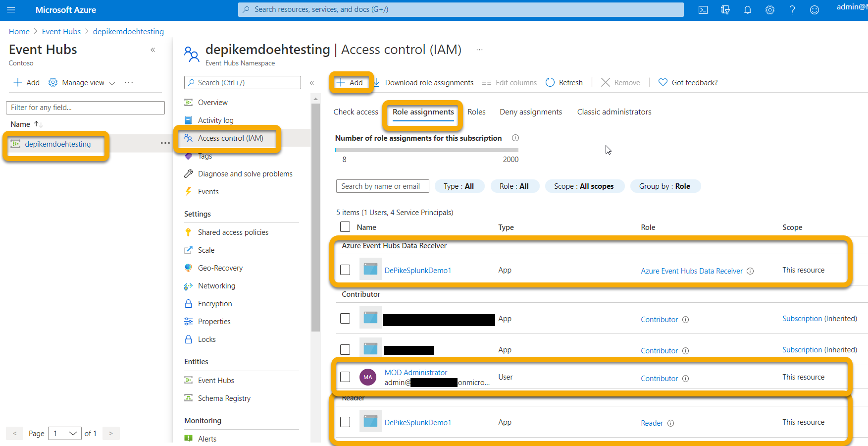Launch Cloud Shell from the top bar
The height and width of the screenshot is (446, 868).
(703, 10)
